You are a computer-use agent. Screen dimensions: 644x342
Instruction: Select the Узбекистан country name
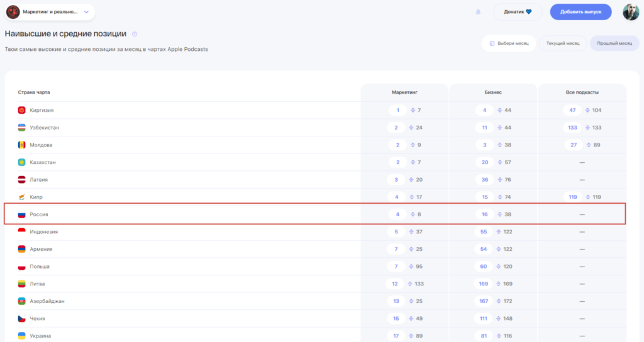point(45,128)
